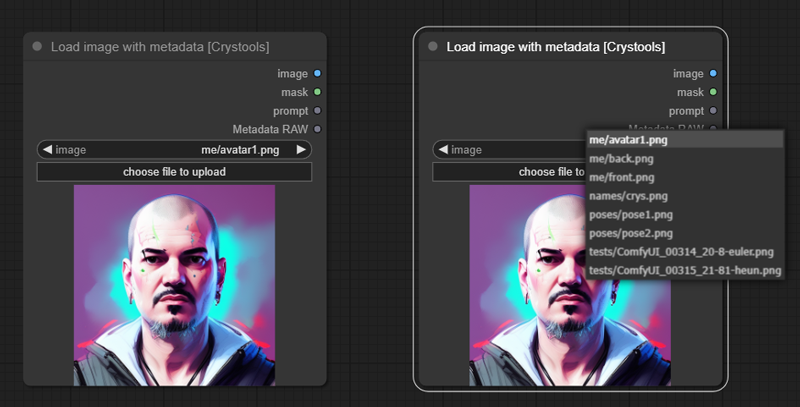Click the green mask output port on right node
This screenshot has width=800, height=407.
[x=713, y=92]
